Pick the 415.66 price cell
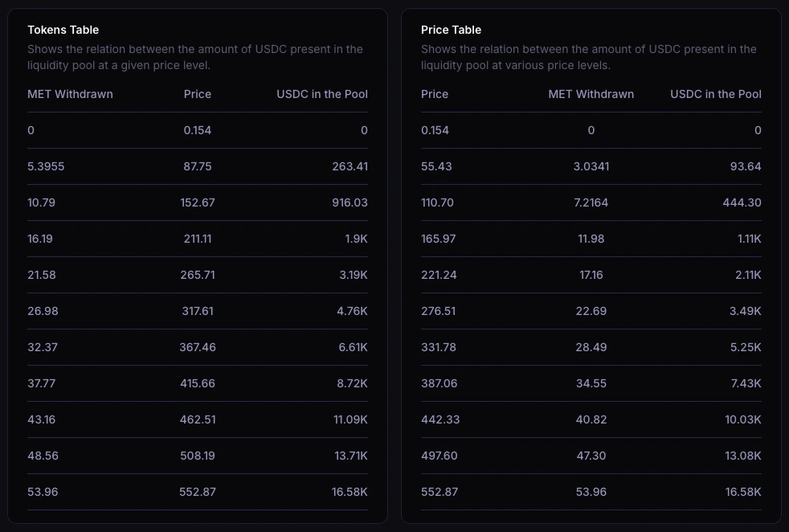The width and height of the screenshot is (789, 532). [x=198, y=384]
